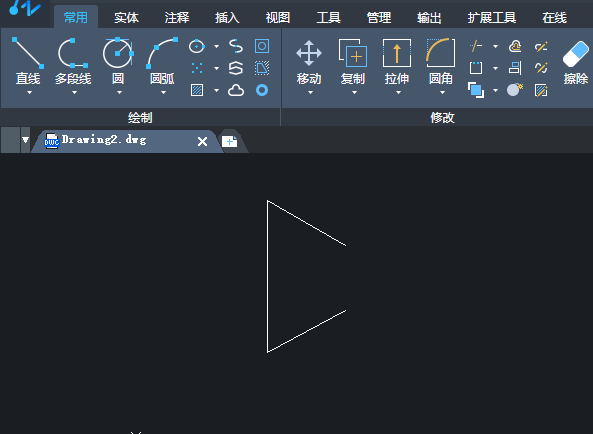Open the document tab list arrow
Image resolution: width=593 pixels, height=434 pixels.
coord(25,140)
